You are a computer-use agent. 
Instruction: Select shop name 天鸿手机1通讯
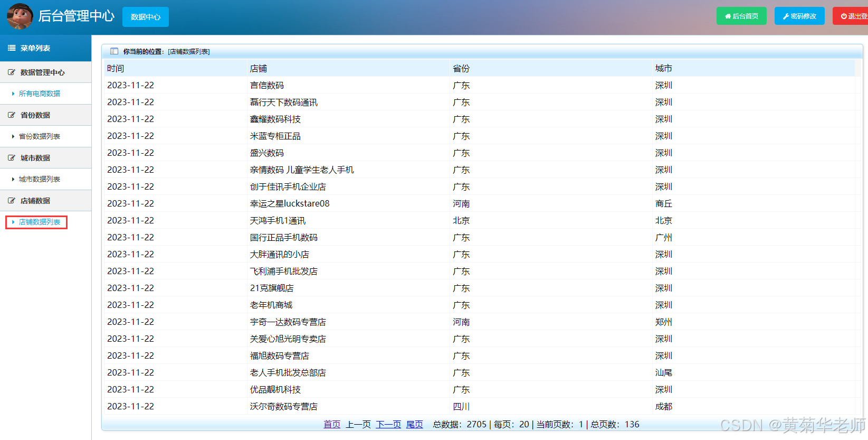[278, 220]
